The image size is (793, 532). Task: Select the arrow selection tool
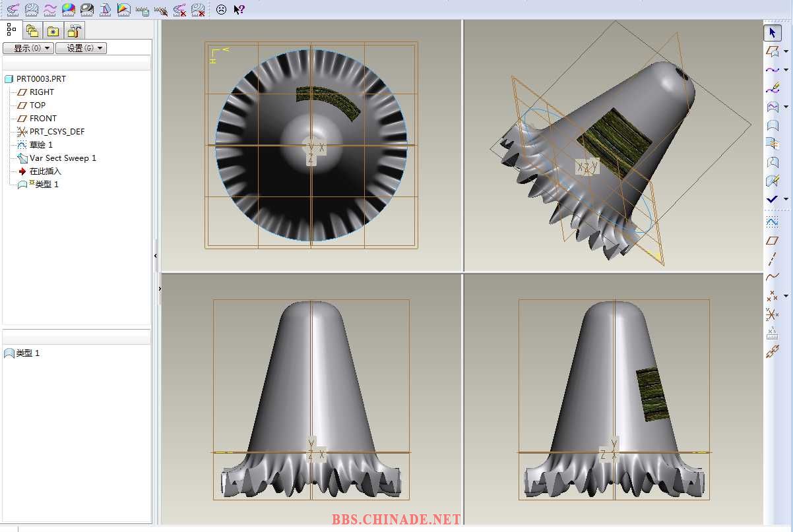coord(772,33)
